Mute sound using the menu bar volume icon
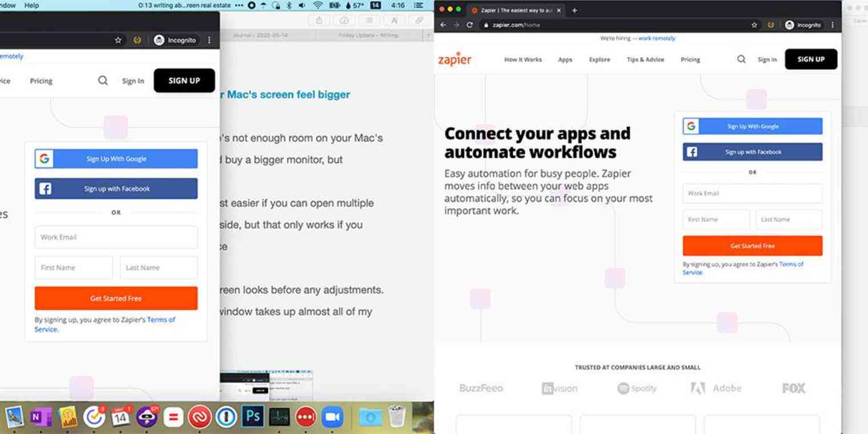The width and height of the screenshot is (868, 434). [301, 5]
